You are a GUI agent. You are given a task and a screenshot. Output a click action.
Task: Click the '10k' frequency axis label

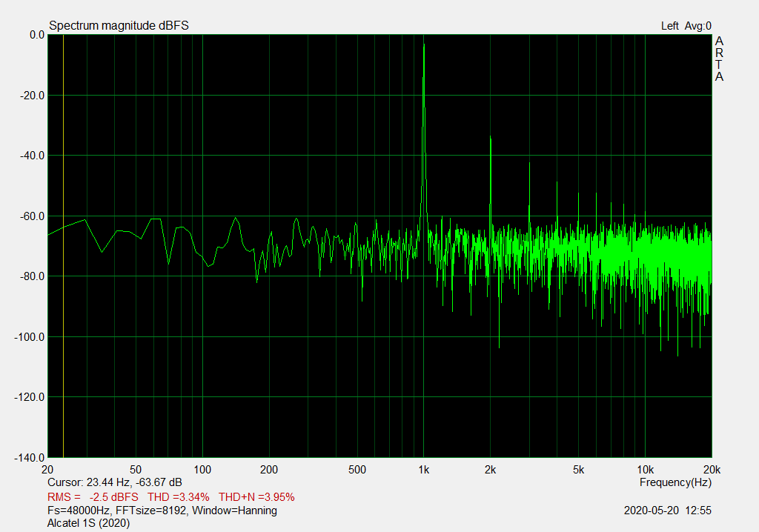[646, 470]
